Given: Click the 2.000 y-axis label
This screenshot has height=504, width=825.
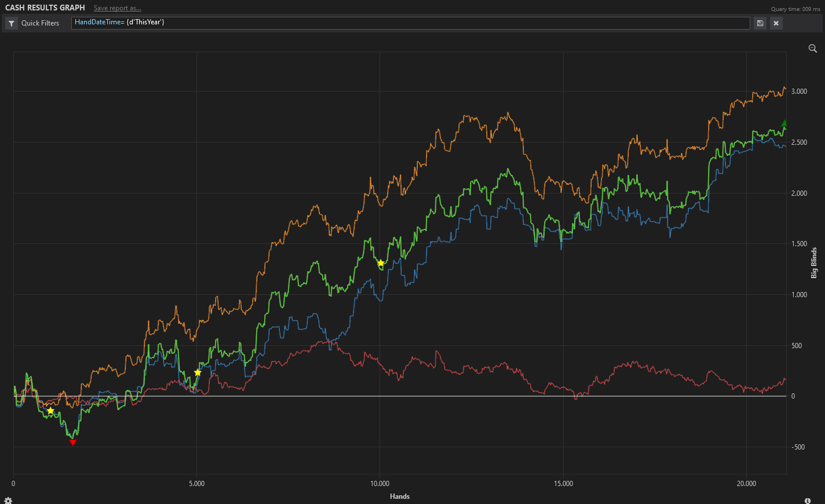Looking at the screenshot, I should click(x=799, y=193).
